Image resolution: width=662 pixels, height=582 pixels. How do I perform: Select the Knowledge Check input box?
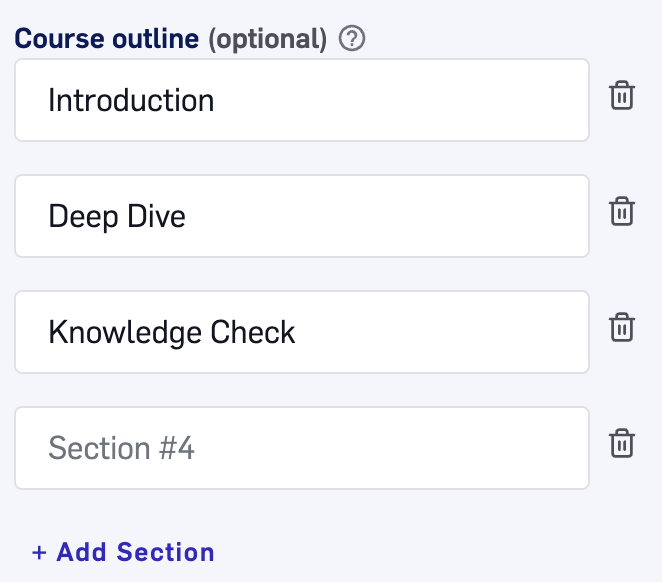(302, 332)
